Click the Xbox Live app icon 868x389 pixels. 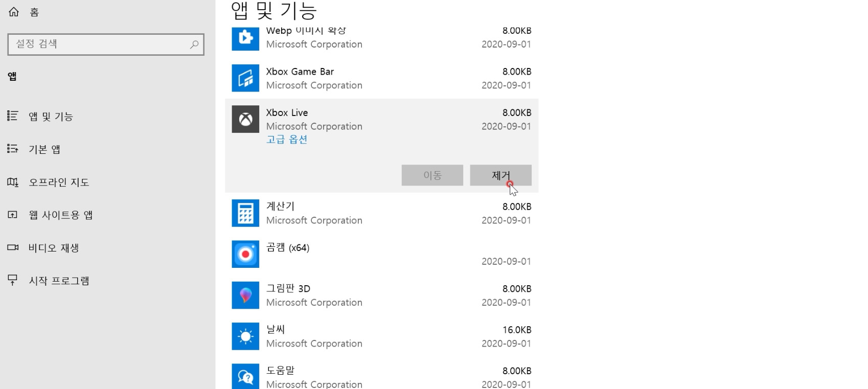(245, 119)
